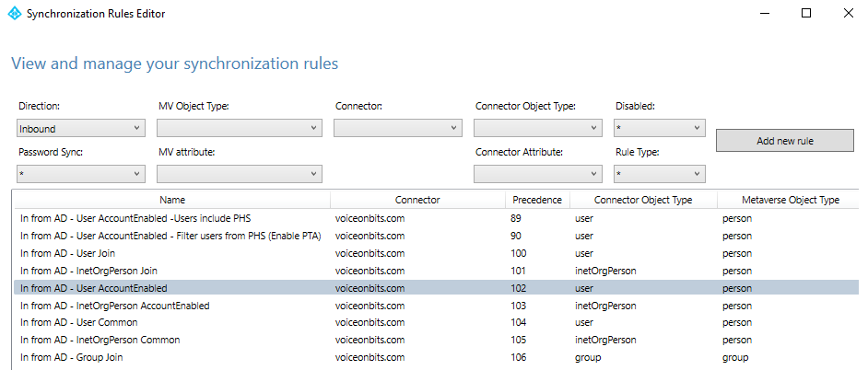
Task: Click the Add new rule button
Action: 784,141
